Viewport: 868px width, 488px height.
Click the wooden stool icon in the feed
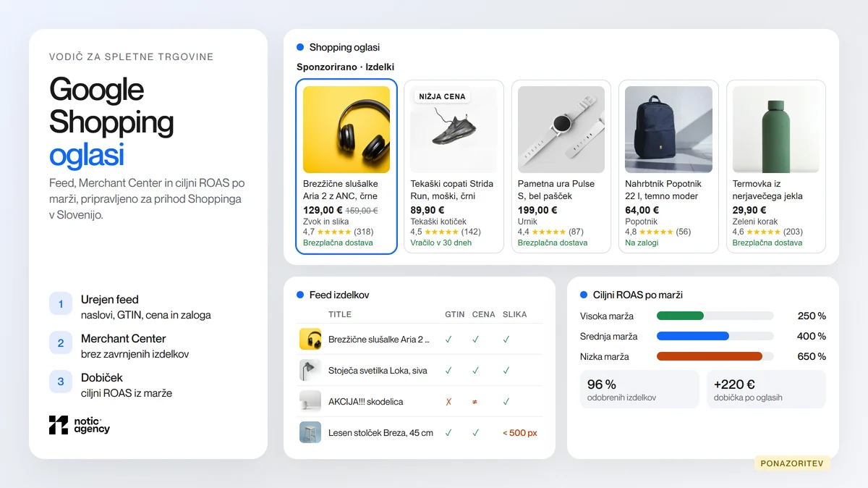tap(310, 432)
